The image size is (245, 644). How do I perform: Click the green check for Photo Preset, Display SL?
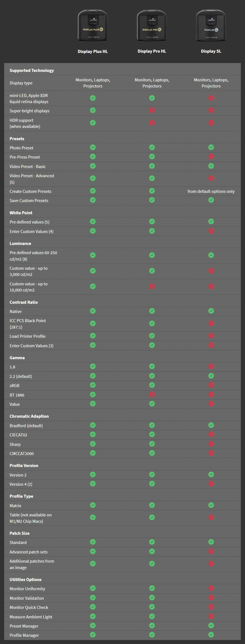[211, 147]
